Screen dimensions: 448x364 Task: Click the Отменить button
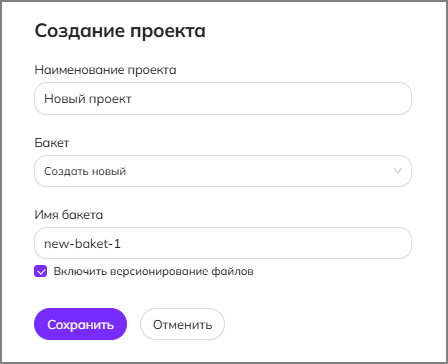[x=182, y=324]
